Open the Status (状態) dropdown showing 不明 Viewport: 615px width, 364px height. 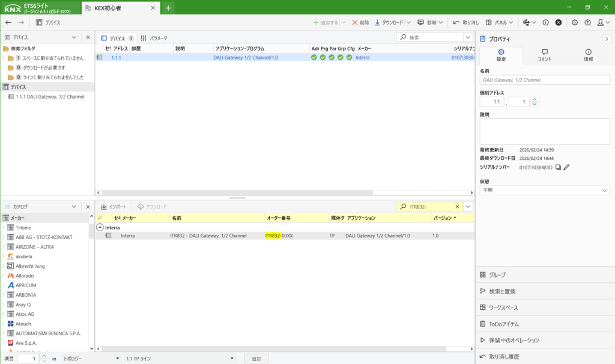point(544,190)
